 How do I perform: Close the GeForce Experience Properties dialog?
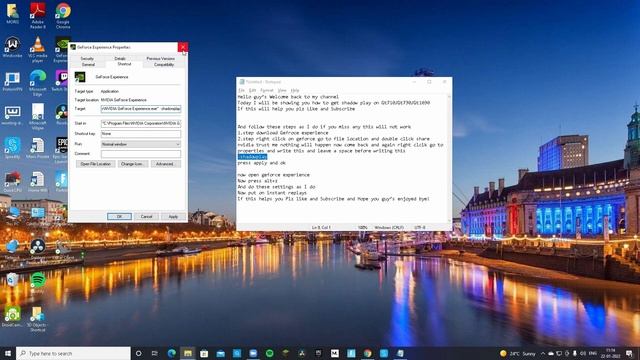click(x=183, y=47)
